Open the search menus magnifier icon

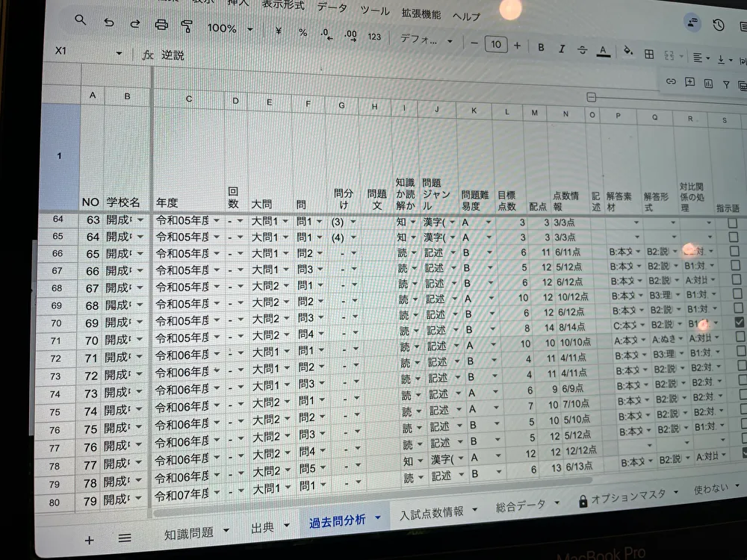(x=81, y=20)
